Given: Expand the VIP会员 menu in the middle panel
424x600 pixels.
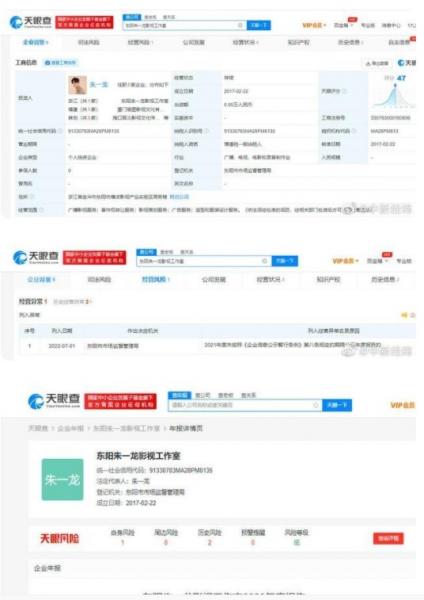Looking at the screenshot, I should click(x=345, y=261).
